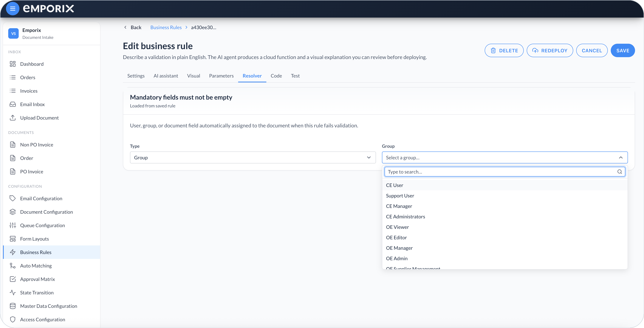Click the Master Data Configuration database icon
Image resolution: width=644 pixels, height=328 pixels.
pos(13,306)
